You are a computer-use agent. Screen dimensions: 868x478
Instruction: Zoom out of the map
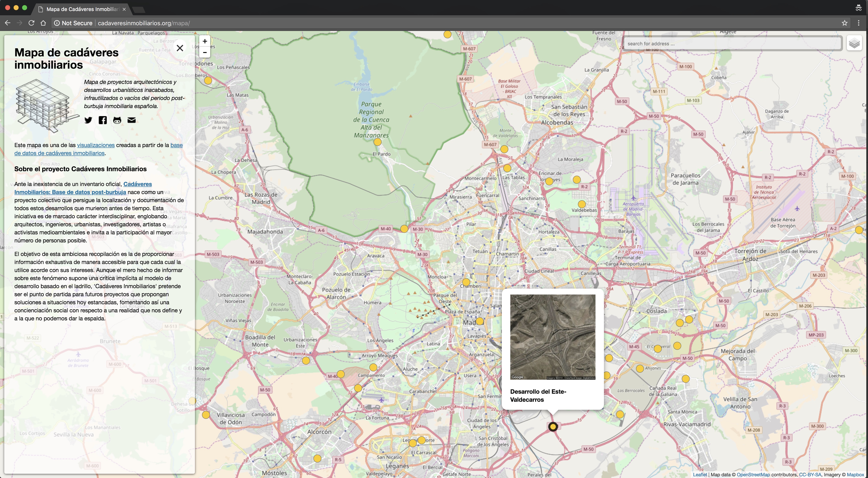tap(204, 52)
